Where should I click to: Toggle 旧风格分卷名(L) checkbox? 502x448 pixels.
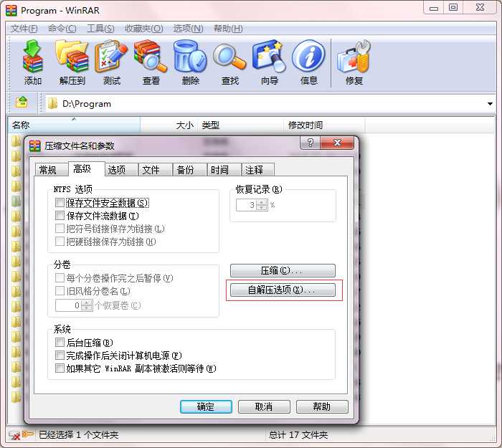(x=60, y=290)
